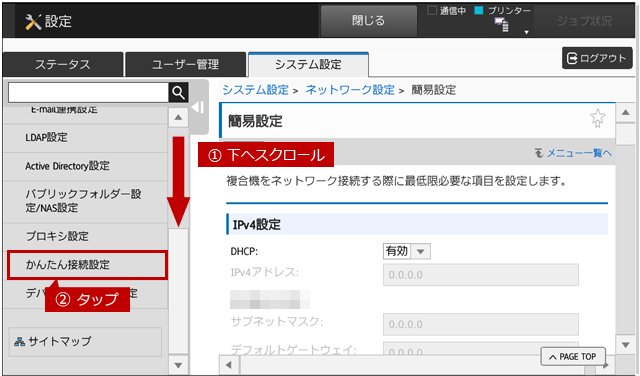This screenshot has width=640, height=376.
Task: Click the 通信中 indicator box
Action: coord(432,11)
